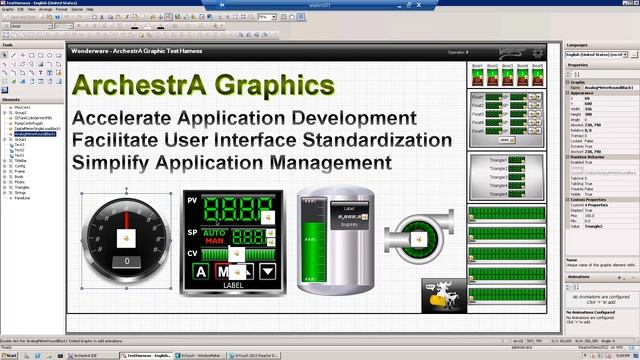The image size is (640, 360).
Task: Expand the TitleBar tree node
Action: [x=4, y=161]
